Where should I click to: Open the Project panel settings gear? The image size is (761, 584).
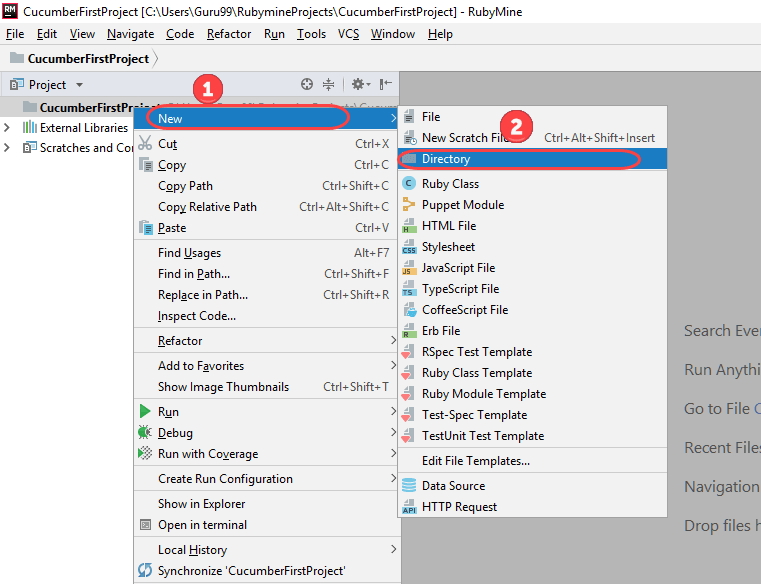[x=358, y=85]
